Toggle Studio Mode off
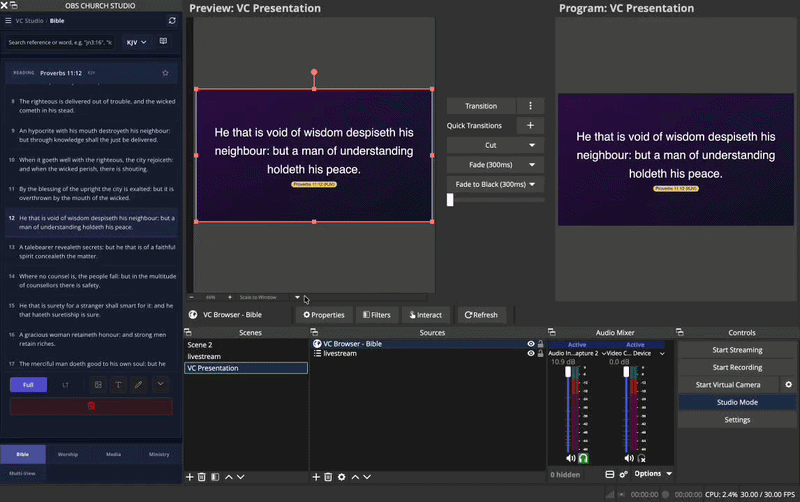 click(737, 402)
